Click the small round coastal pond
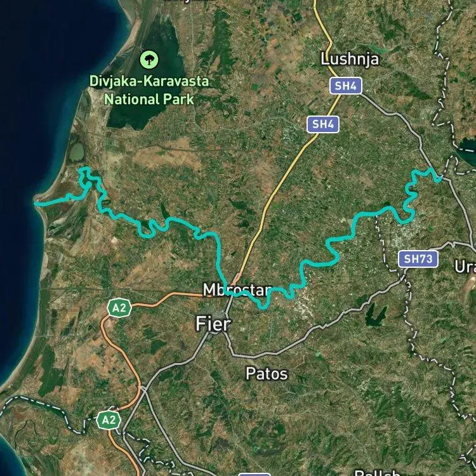476x476 pixels. 76,152
